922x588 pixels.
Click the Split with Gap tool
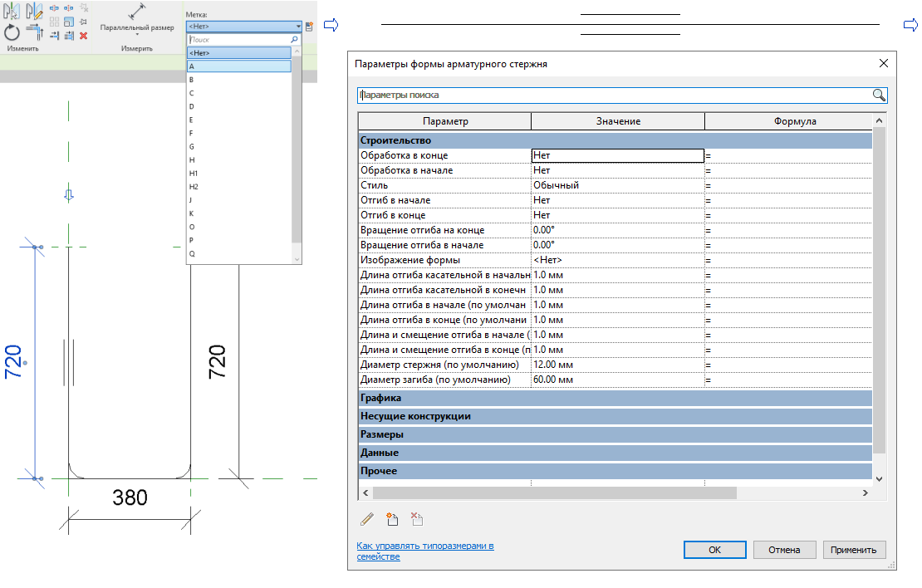point(69,8)
